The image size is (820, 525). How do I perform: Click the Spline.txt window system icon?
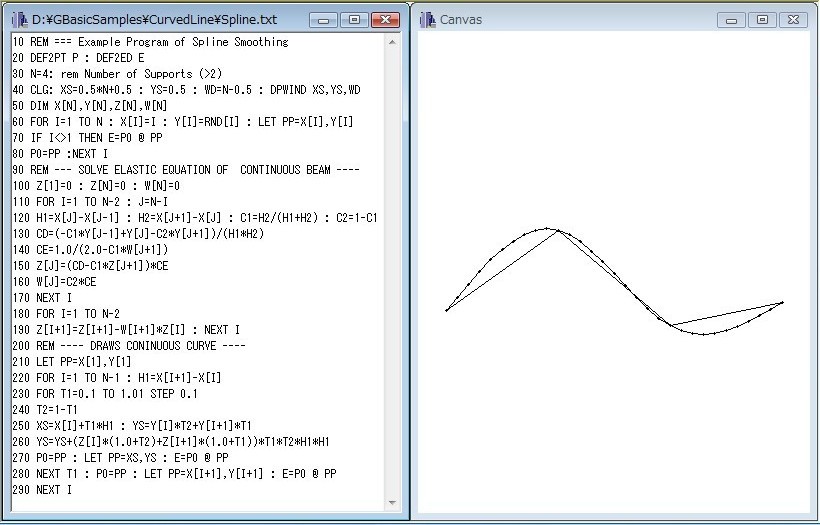[x=19, y=20]
